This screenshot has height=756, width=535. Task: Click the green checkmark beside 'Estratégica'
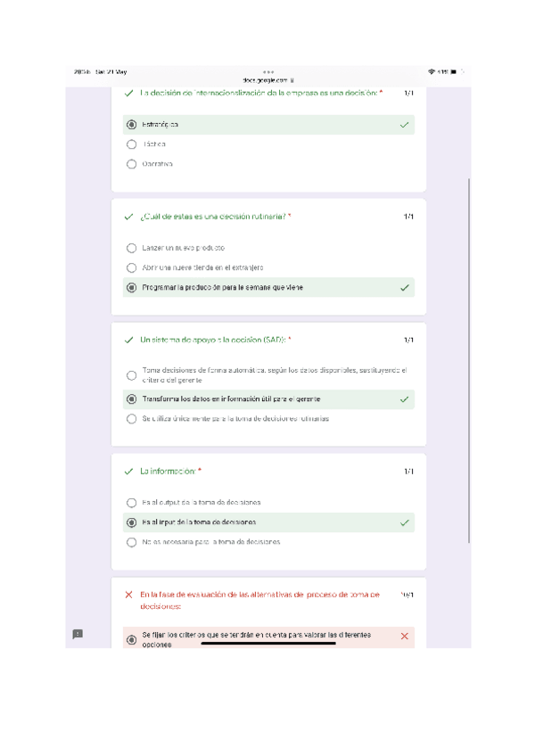point(405,125)
